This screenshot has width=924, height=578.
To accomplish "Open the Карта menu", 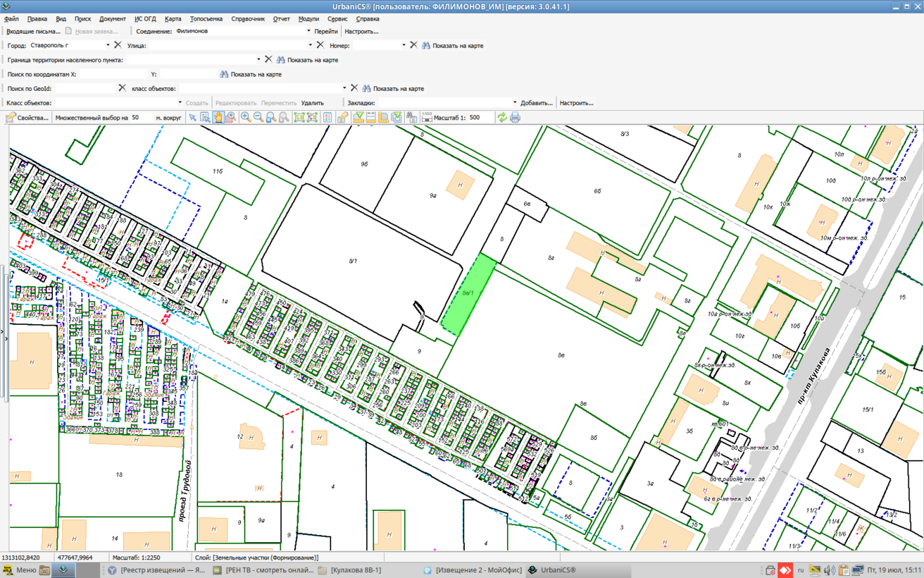I will coord(173,19).
